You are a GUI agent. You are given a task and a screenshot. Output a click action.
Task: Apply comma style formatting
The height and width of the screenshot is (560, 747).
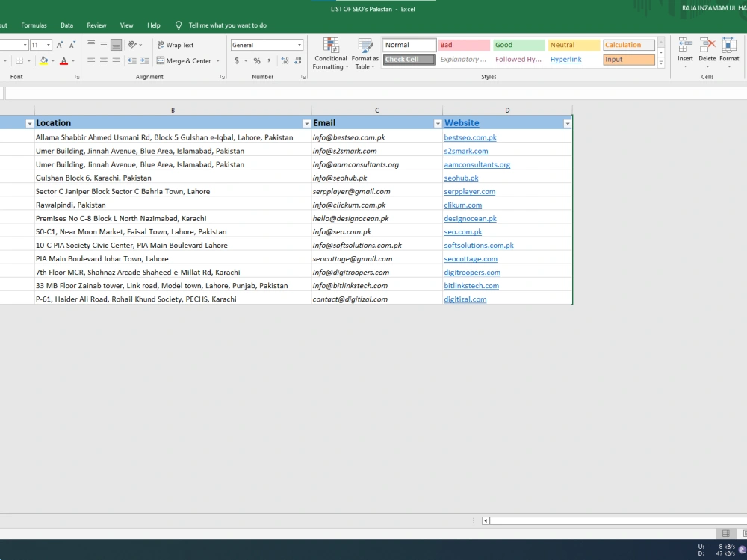pos(269,60)
